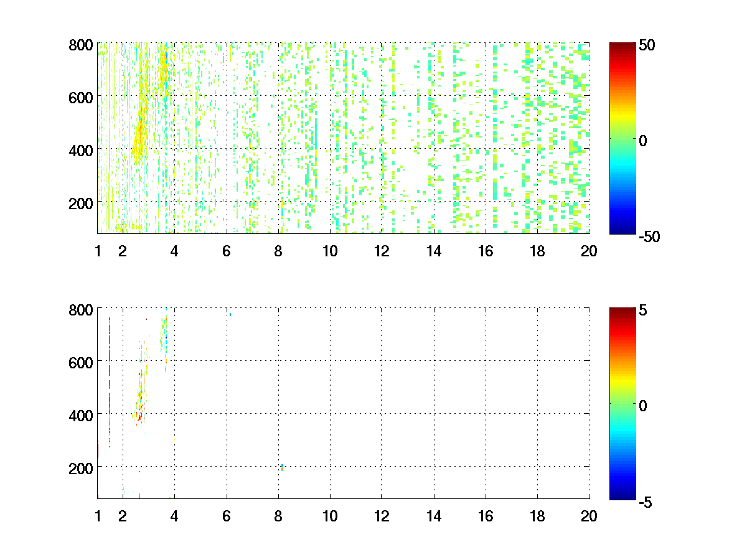Viewport: 747px width, 560px height.
Task: Click x-axis tick '4' under the top plot
Action: pyautogui.click(x=174, y=251)
